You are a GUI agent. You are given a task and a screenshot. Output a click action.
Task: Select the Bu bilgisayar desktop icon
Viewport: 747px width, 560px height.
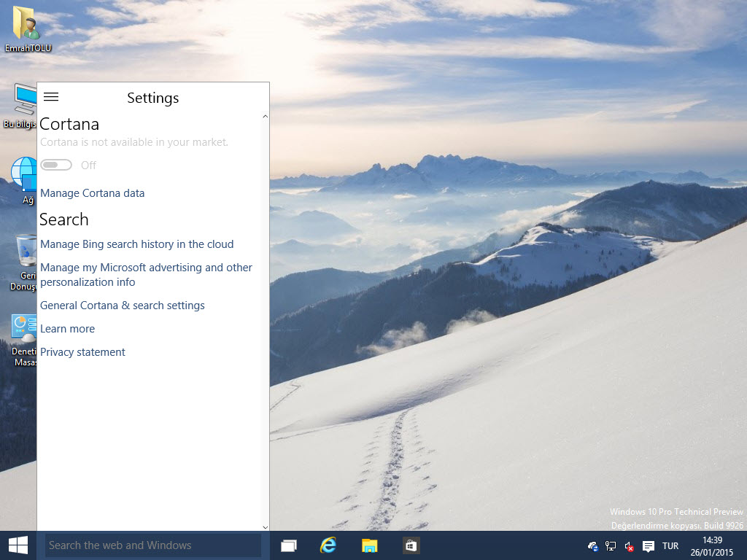pos(20,106)
